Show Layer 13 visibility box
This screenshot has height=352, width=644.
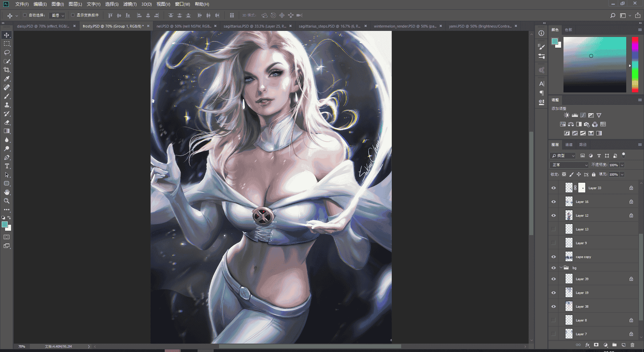coord(553,229)
